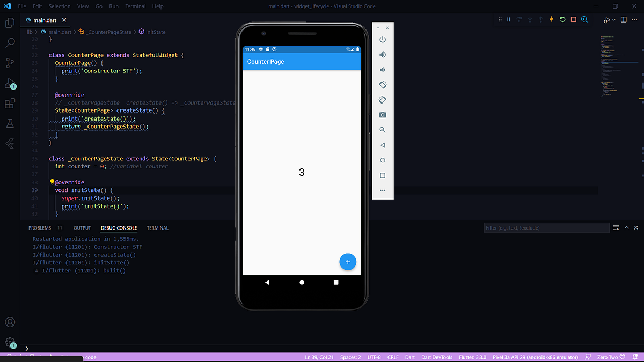Select the Testing flask icon
644x362 pixels.
tap(10, 123)
